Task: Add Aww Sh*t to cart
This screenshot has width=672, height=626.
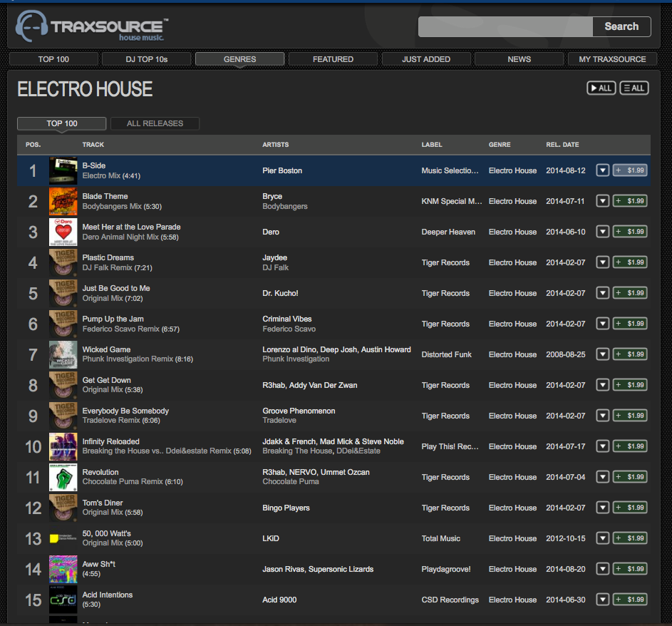Action: [629, 568]
